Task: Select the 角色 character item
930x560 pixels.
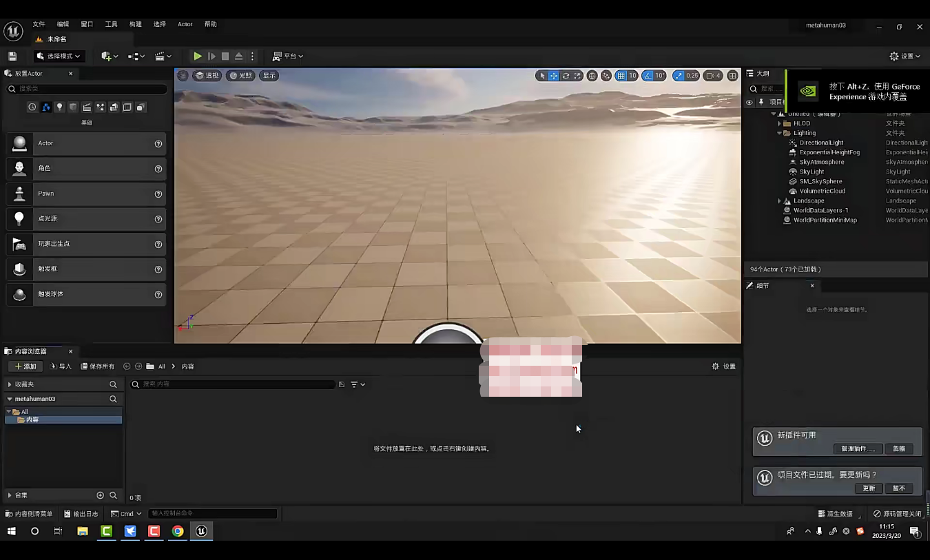Action: tap(86, 169)
